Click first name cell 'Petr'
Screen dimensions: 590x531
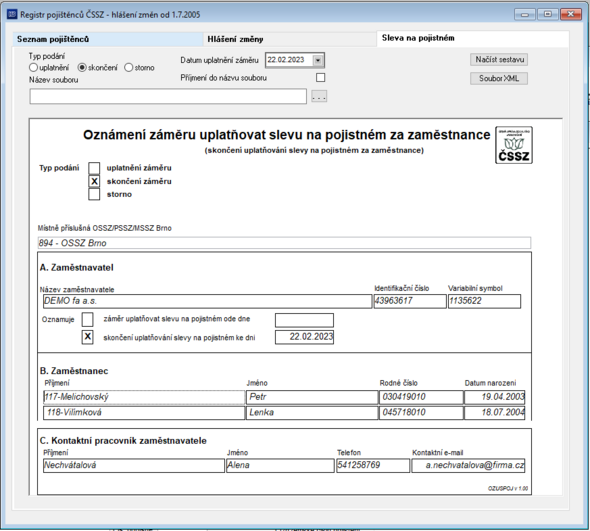[x=312, y=397]
